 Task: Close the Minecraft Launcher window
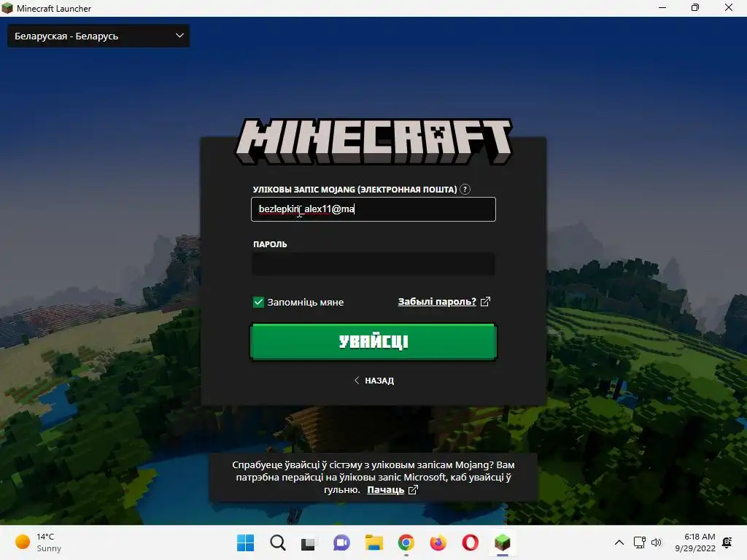pos(729,7)
